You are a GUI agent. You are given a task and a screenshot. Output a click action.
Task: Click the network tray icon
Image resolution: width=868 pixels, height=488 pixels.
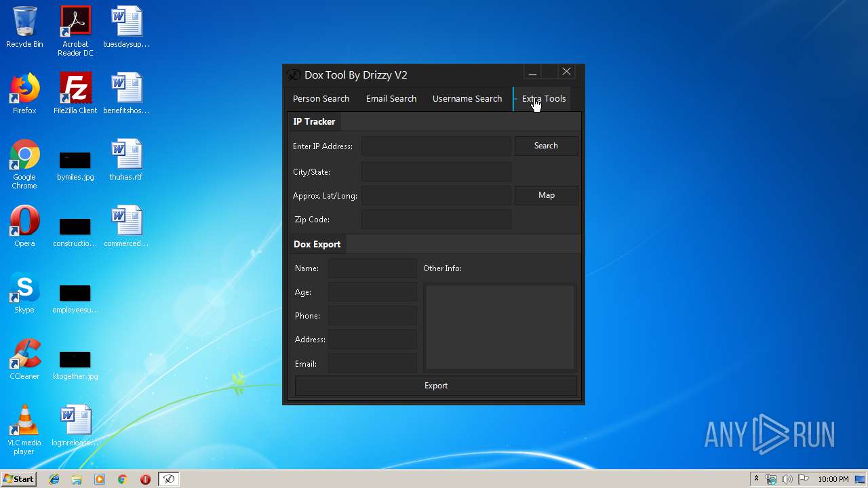click(771, 479)
